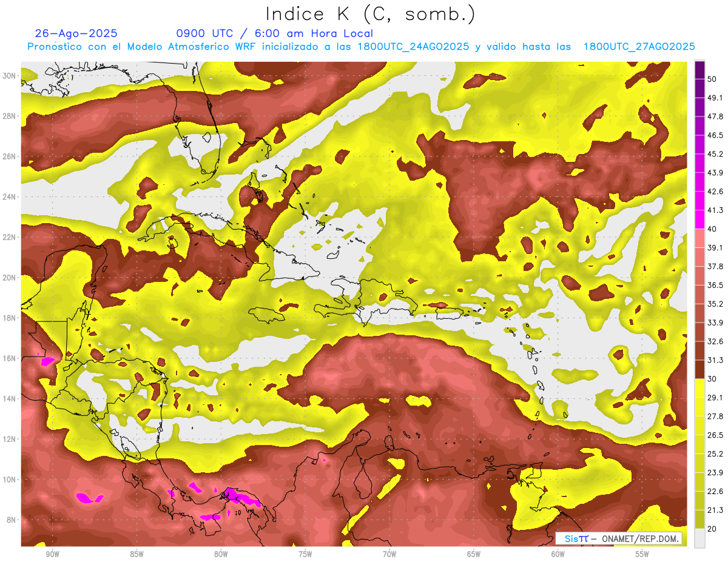Click the longitude label "65W"
Image resolution: width=728 pixels, height=562 pixels.
[x=474, y=554]
